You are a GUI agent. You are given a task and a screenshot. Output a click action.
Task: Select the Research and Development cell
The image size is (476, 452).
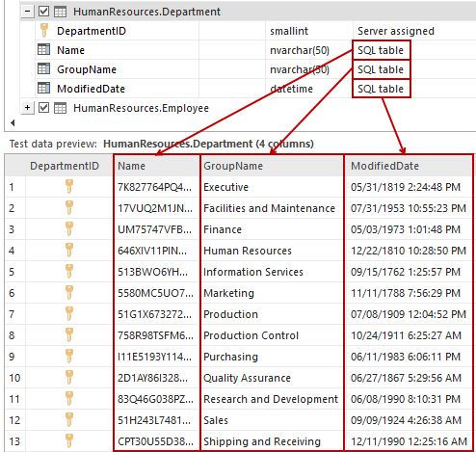pyautogui.click(x=272, y=399)
